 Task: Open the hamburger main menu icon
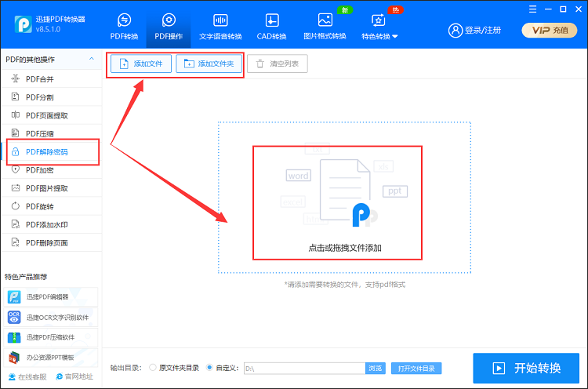532,9
